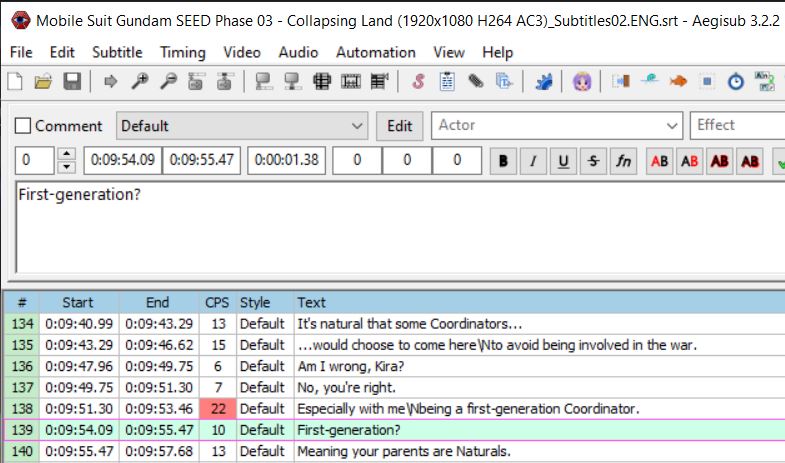The image size is (785, 463).
Task: Open Automation manager blue icon
Action: tap(543, 81)
